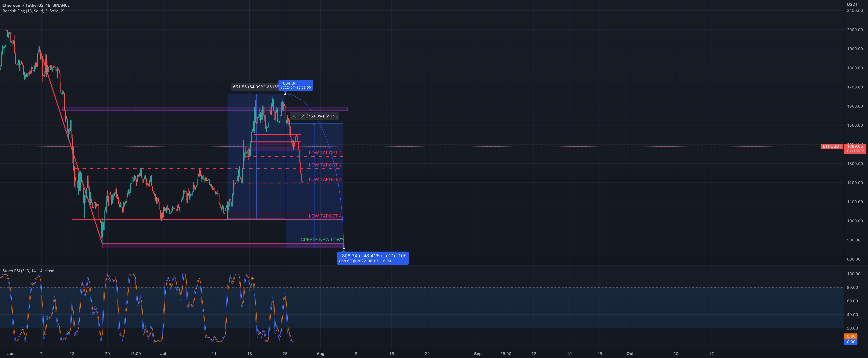Click the blue 0.00 Stoch RSI value tag
This screenshot has height=358, width=868.
pos(851,342)
